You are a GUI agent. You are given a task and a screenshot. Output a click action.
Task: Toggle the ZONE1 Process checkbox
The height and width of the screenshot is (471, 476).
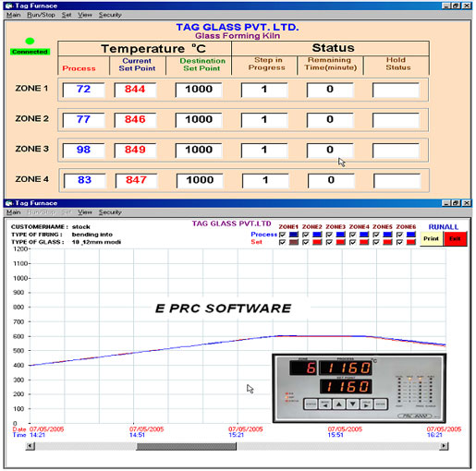click(282, 235)
